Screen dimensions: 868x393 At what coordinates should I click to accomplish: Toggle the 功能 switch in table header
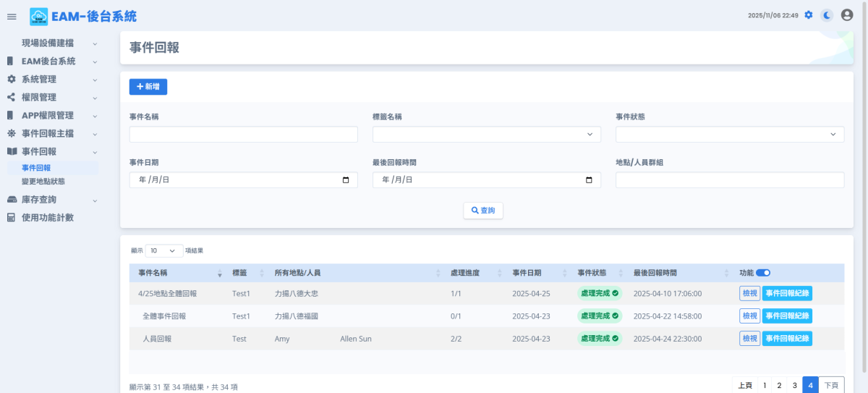point(763,273)
